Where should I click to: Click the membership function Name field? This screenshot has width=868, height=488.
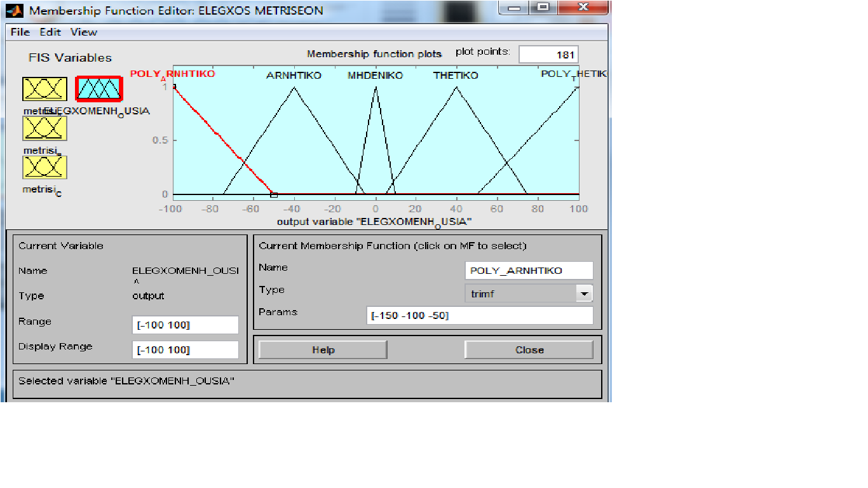pos(529,271)
